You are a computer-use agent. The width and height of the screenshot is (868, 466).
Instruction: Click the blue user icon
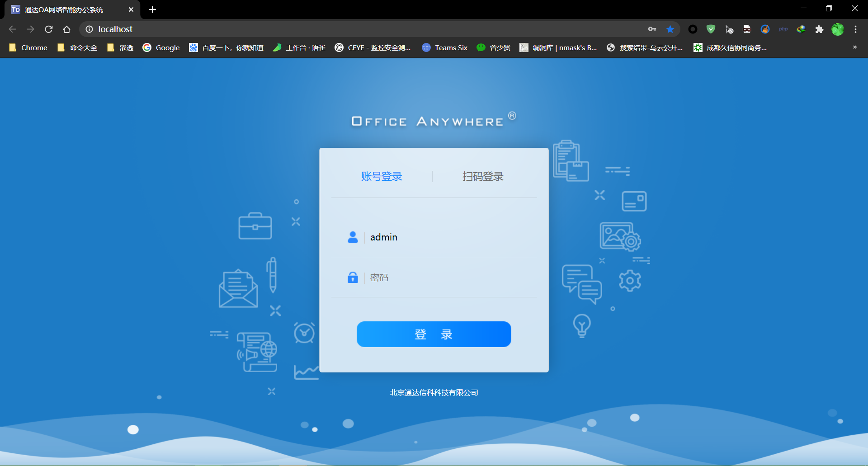[x=353, y=237]
